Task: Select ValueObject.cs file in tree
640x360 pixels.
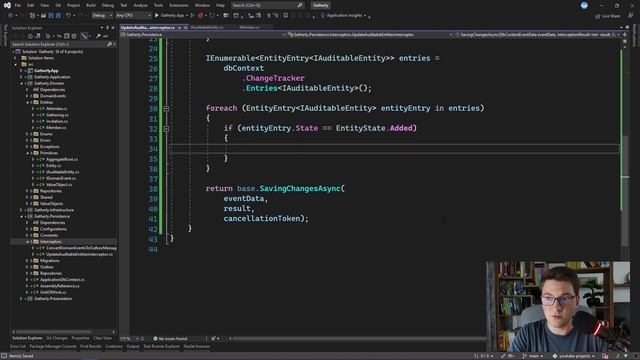Action: pos(58,184)
